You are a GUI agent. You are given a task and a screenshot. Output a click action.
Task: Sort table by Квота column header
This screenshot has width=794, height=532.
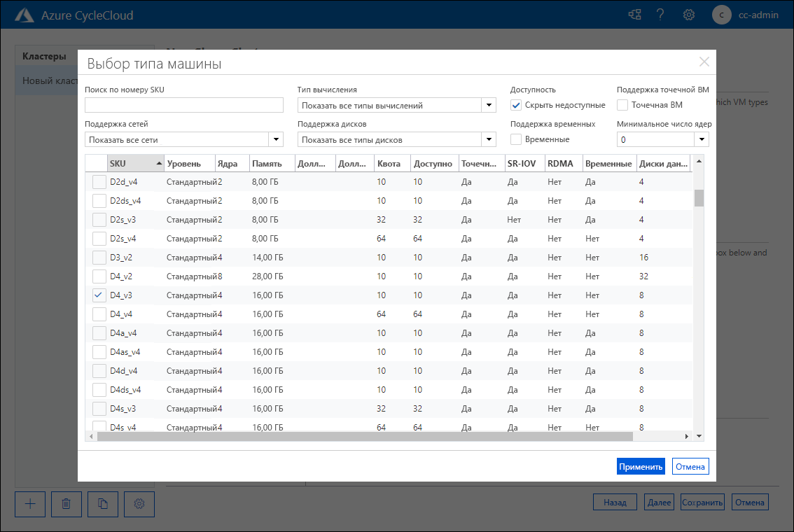tap(389, 164)
